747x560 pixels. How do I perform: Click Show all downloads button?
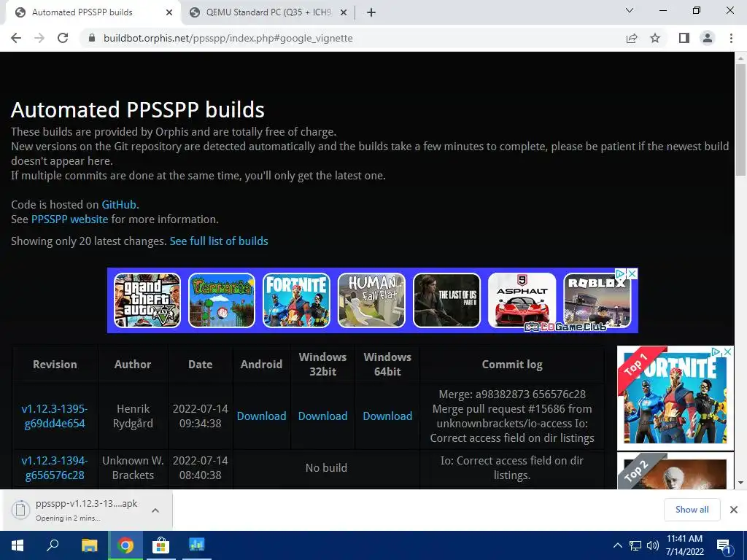click(692, 510)
